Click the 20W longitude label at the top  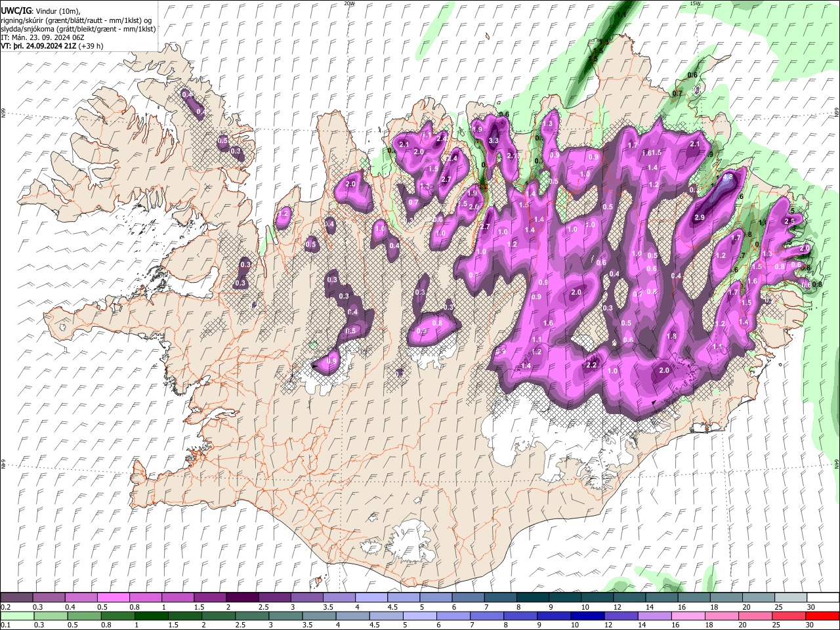click(349, 3)
